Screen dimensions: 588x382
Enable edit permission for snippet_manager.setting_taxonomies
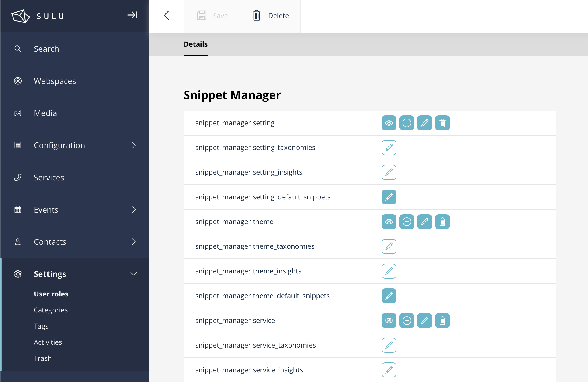click(389, 148)
